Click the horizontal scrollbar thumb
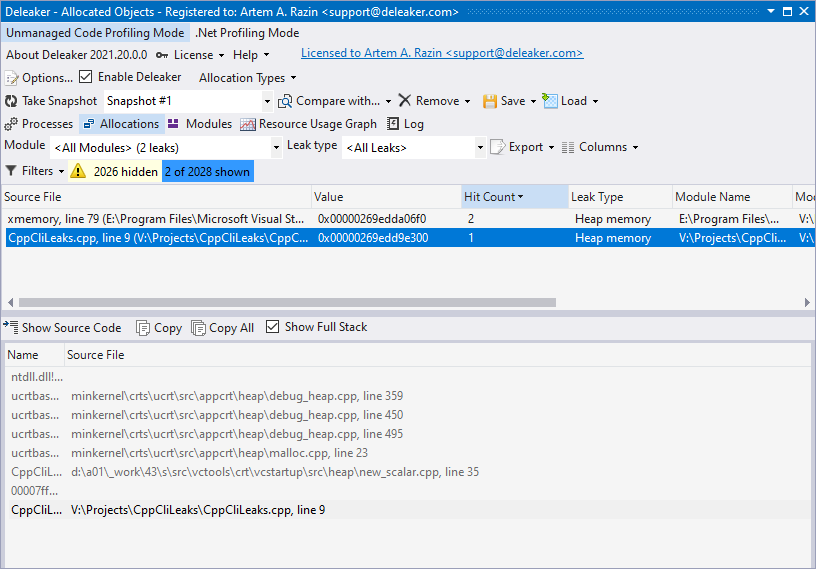The image size is (816, 569). tap(287, 302)
